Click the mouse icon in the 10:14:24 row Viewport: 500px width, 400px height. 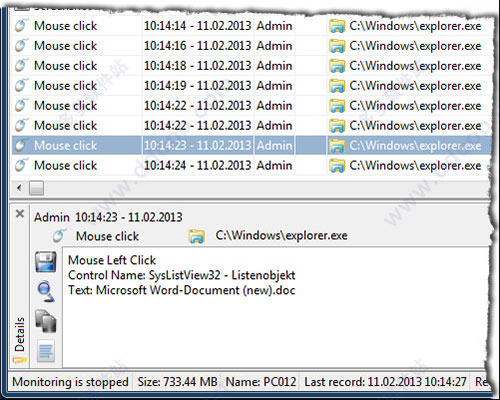[21, 165]
